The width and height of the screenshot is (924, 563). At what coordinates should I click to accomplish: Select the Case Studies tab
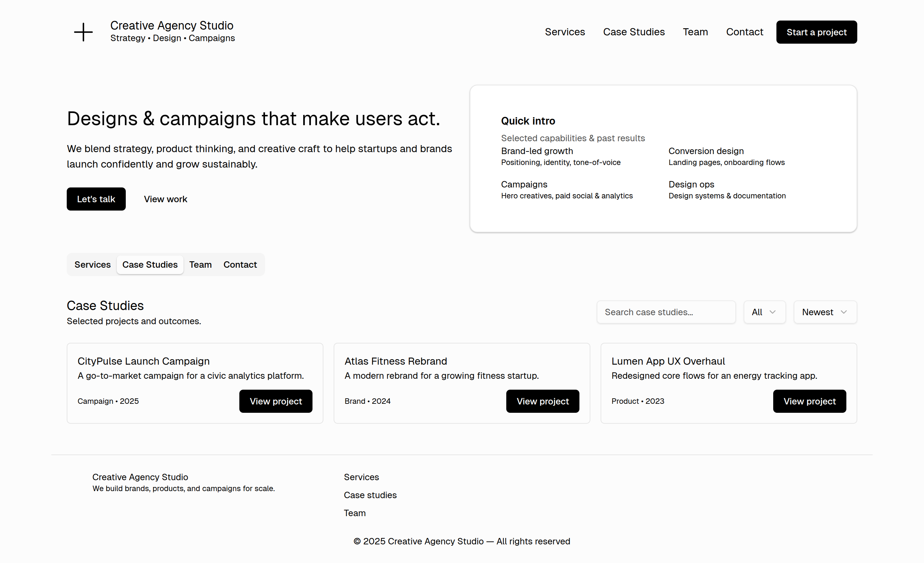tap(150, 264)
